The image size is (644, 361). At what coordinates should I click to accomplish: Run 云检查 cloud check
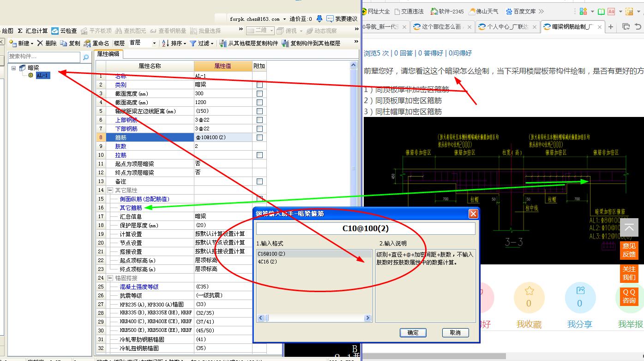click(64, 31)
